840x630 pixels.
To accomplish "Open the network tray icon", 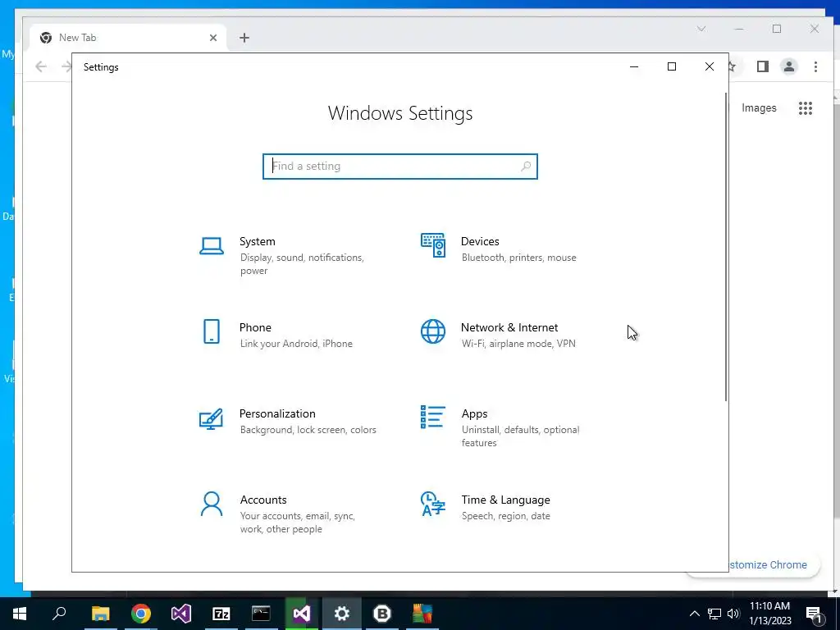I will tap(714, 614).
